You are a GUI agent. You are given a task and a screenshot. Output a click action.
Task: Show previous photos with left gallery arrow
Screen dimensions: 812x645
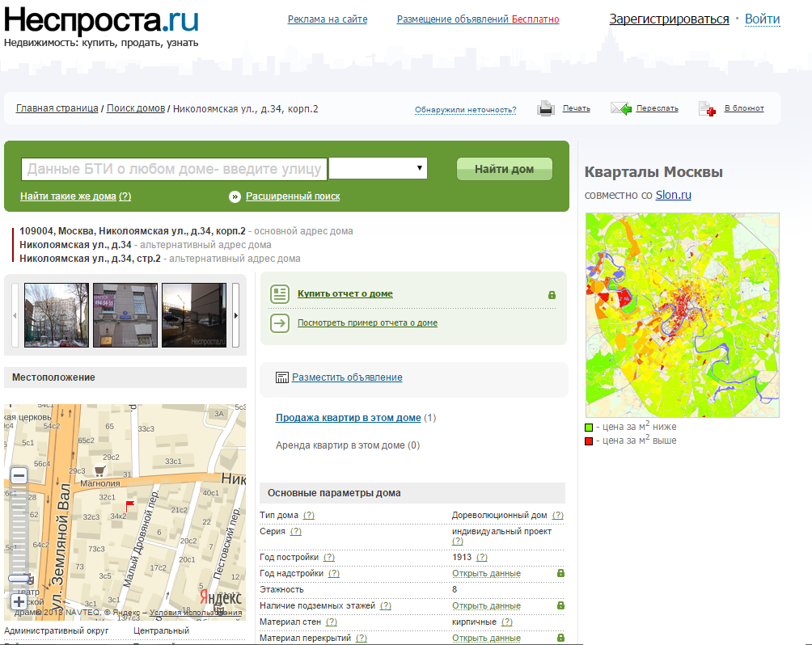(15, 314)
